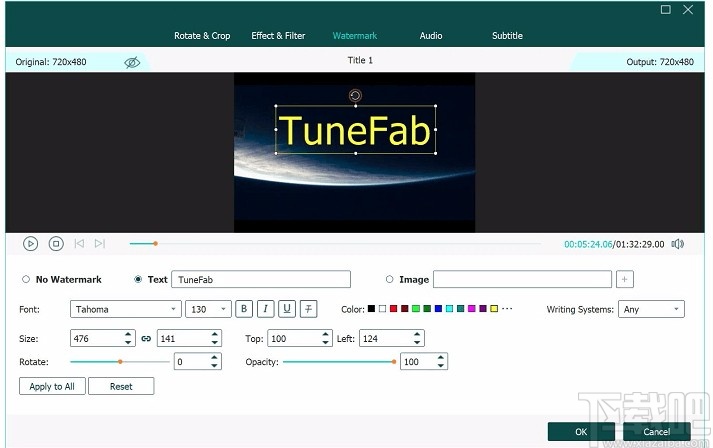Open more colors ellipsis
The height and width of the screenshot is (448, 713).
(507, 308)
